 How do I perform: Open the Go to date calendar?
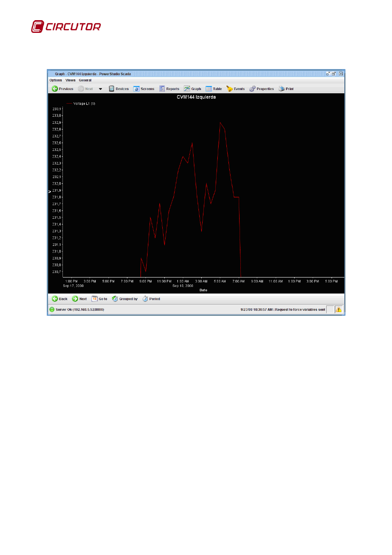coord(99,299)
